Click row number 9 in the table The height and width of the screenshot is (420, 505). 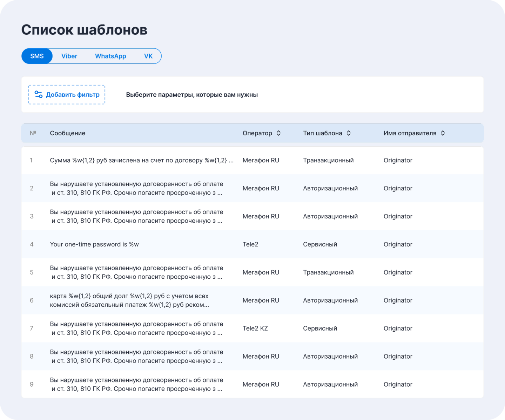[32, 384]
